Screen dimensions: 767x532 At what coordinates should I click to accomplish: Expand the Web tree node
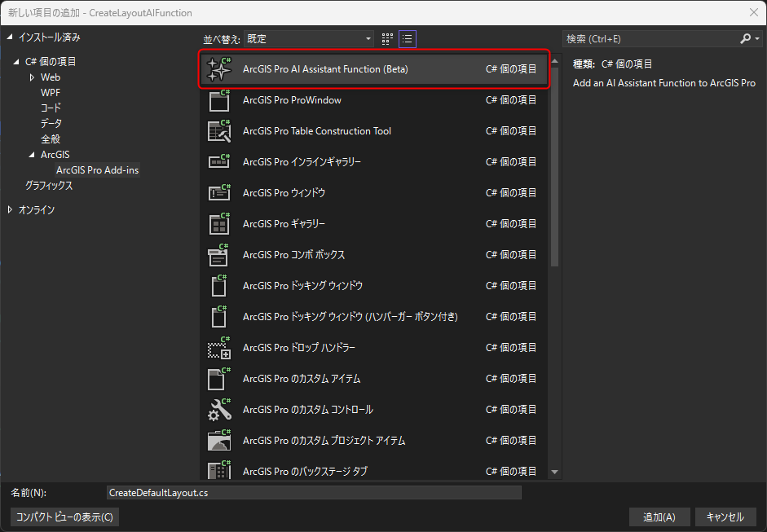pos(33,77)
